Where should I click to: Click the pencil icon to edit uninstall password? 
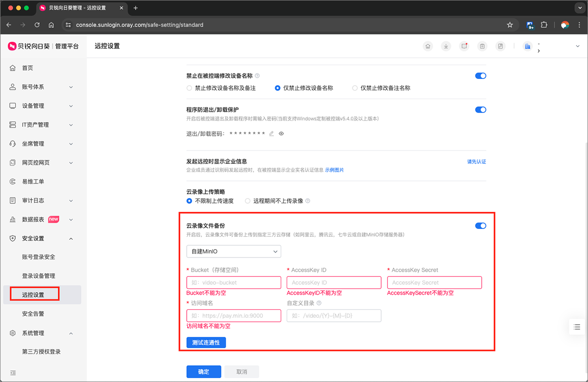271,133
